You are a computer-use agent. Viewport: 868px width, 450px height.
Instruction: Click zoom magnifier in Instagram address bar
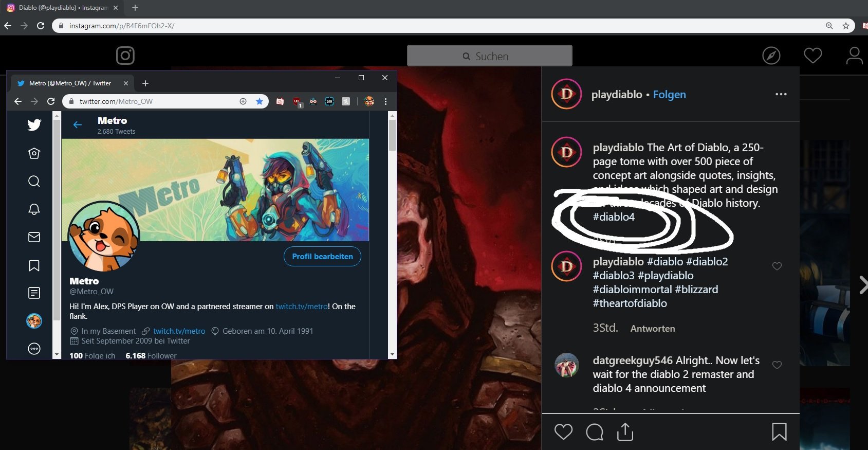click(x=829, y=26)
